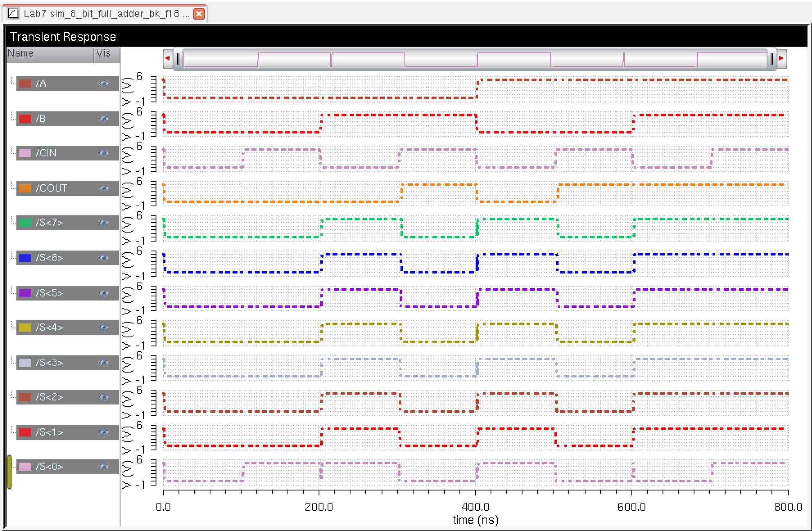Hide the /COUT trace with eye icon
This screenshot has height=531, width=812.
point(104,188)
